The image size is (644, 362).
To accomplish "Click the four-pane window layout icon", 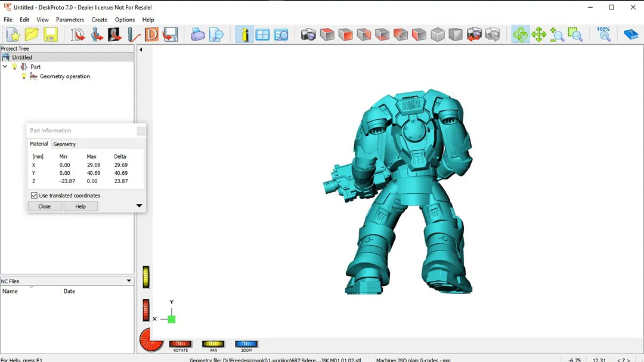I will (262, 35).
